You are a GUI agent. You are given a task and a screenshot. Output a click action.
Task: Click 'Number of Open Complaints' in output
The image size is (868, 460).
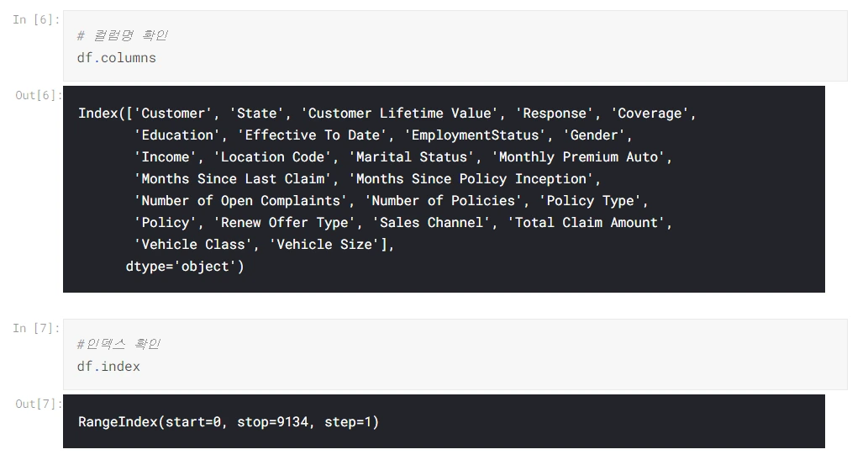(x=241, y=201)
